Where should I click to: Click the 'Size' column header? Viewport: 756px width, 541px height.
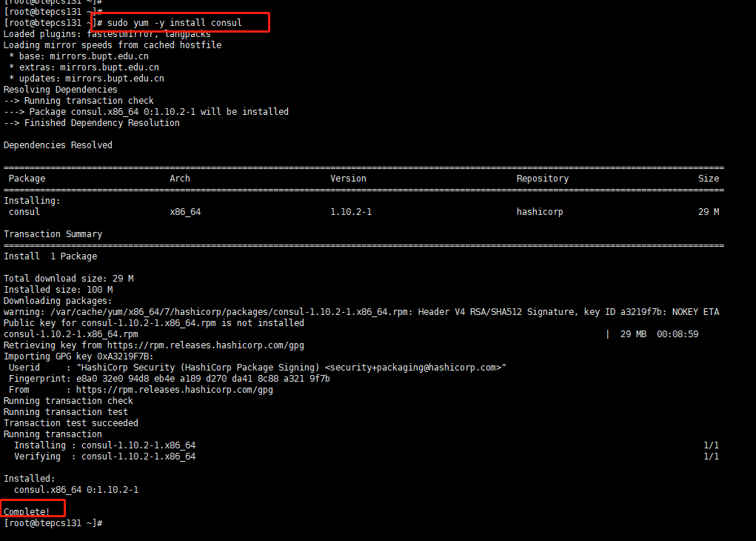[709, 178]
